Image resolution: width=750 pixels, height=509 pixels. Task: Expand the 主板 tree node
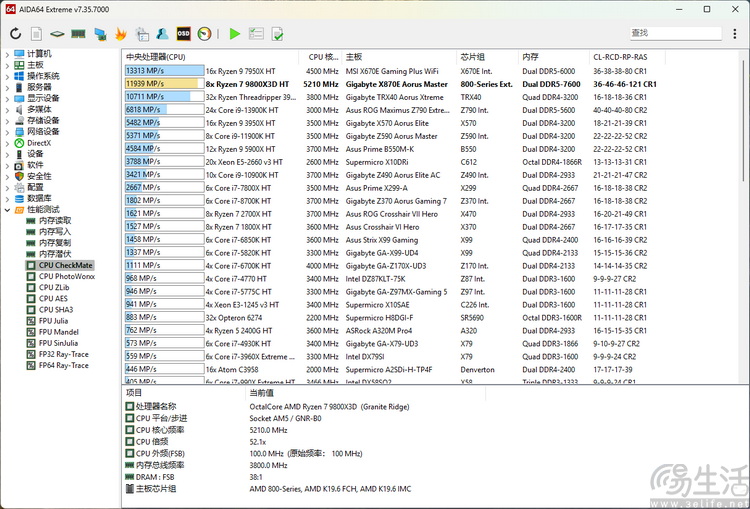point(7,65)
